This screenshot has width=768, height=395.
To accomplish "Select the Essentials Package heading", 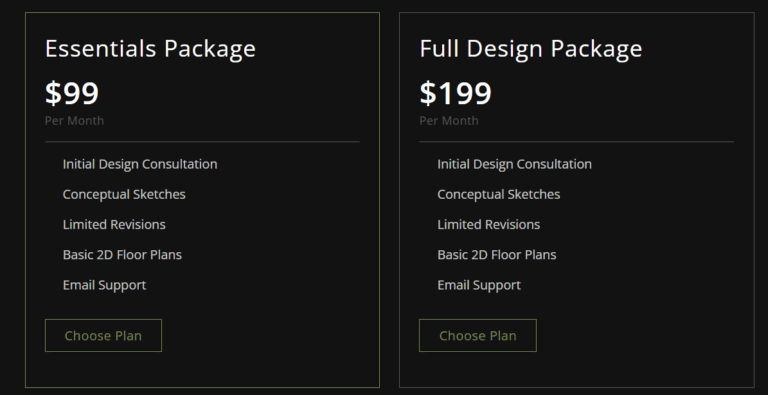I will pos(150,49).
